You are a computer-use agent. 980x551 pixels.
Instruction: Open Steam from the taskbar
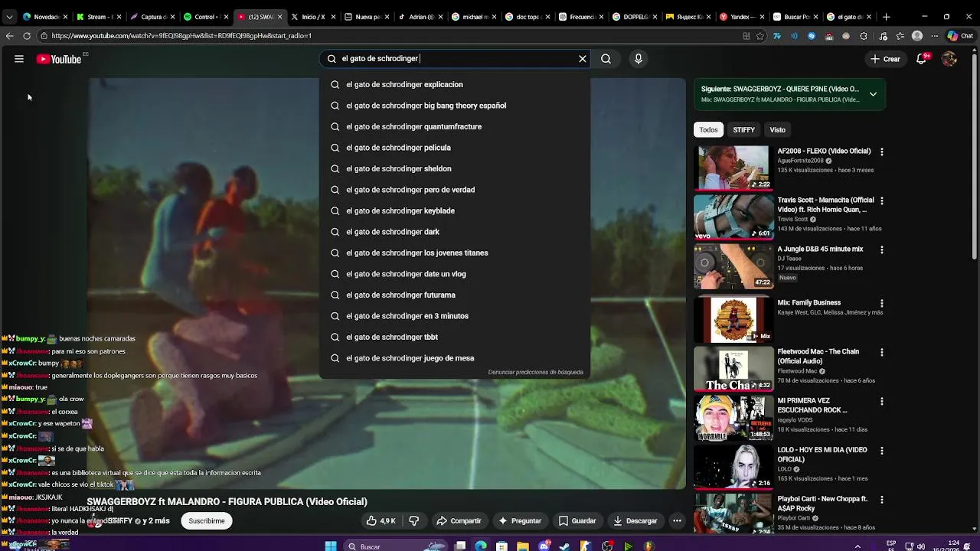tap(565, 546)
